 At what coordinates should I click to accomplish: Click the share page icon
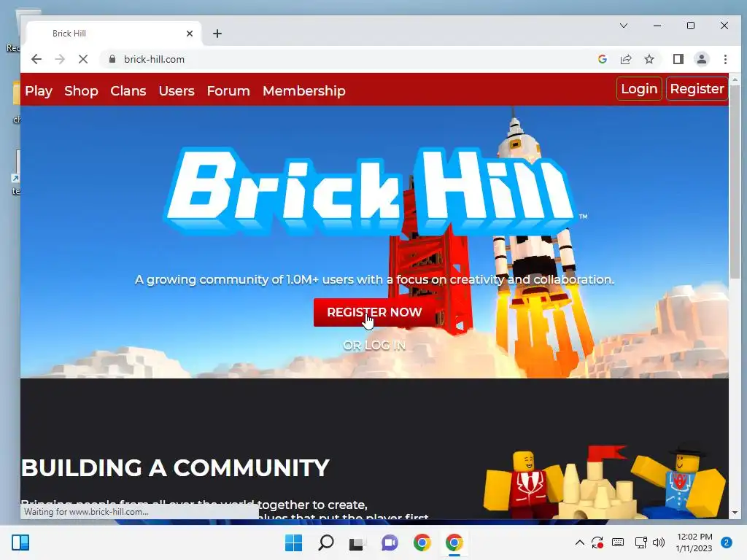tap(625, 59)
